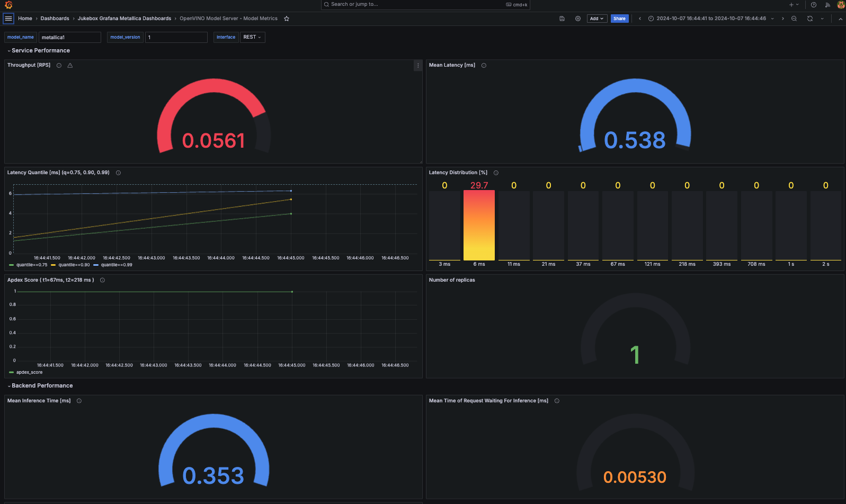Click the 29.7 distribution percentage
The width and height of the screenshot is (846, 504).
(479, 186)
